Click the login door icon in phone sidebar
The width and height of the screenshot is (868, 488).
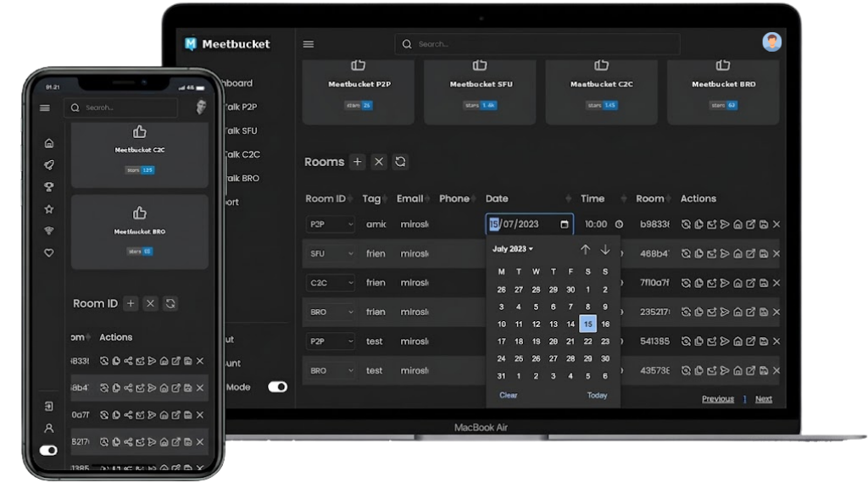48,406
